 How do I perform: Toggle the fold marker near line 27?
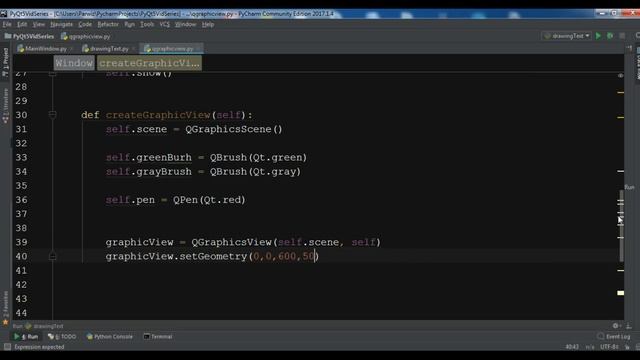click(52, 74)
